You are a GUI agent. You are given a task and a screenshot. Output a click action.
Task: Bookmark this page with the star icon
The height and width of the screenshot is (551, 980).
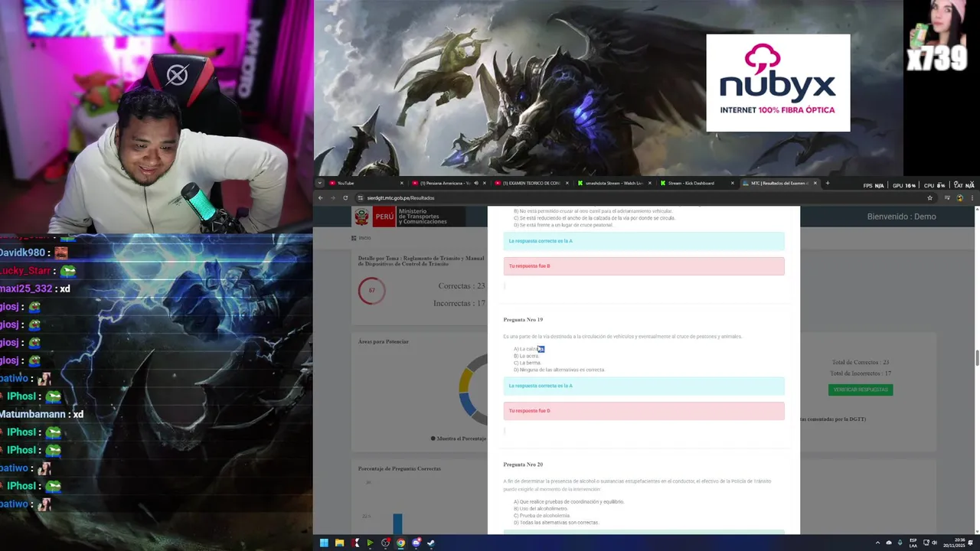[929, 197]
